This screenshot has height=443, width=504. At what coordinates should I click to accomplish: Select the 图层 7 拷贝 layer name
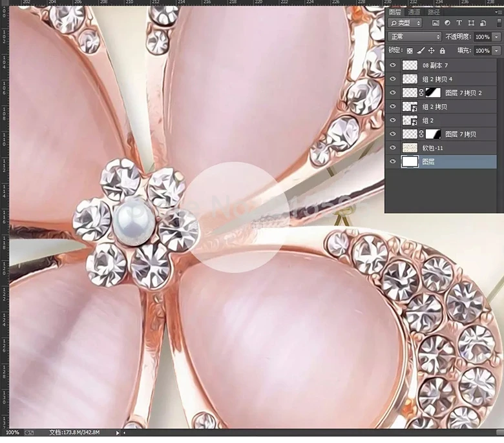click(461, 134)
